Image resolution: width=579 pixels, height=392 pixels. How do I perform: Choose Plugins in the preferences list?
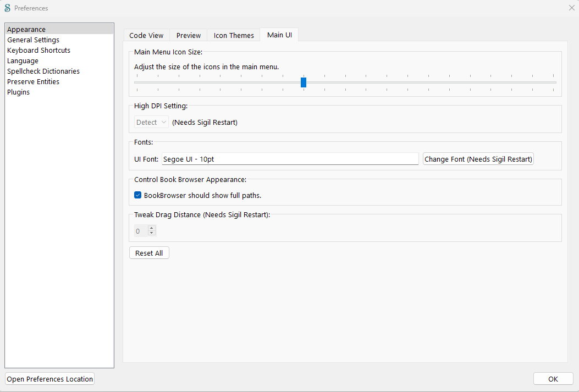tap(19, 92)
